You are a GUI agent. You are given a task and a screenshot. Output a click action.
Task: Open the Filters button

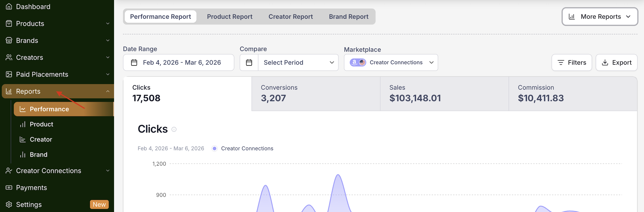[571, 62]
